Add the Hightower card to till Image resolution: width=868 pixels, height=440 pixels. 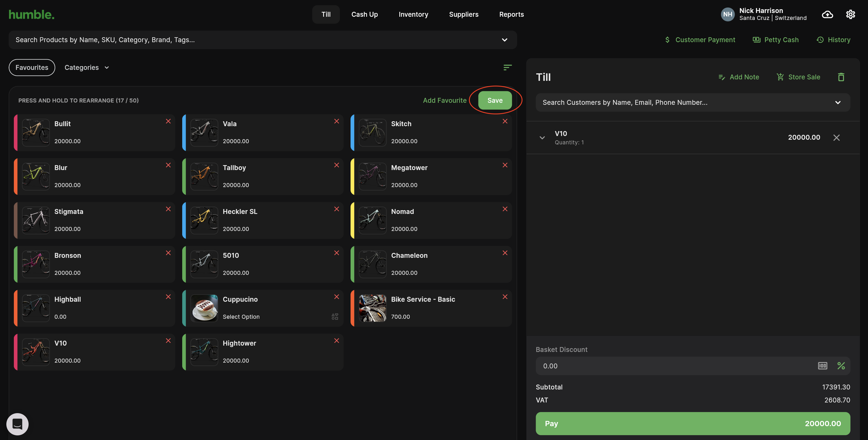pos(263,352)
